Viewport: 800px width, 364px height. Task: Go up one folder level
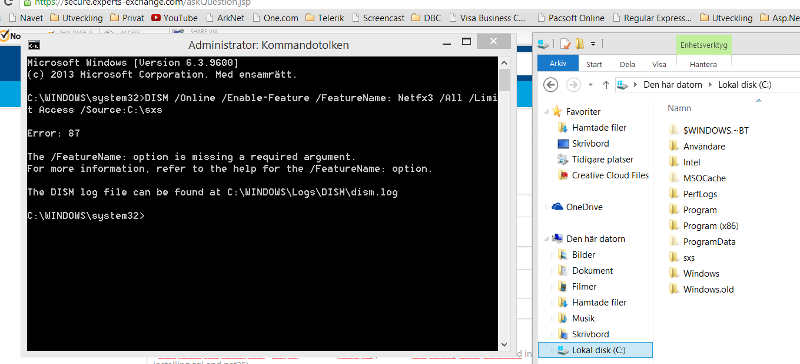coord(606,85)
